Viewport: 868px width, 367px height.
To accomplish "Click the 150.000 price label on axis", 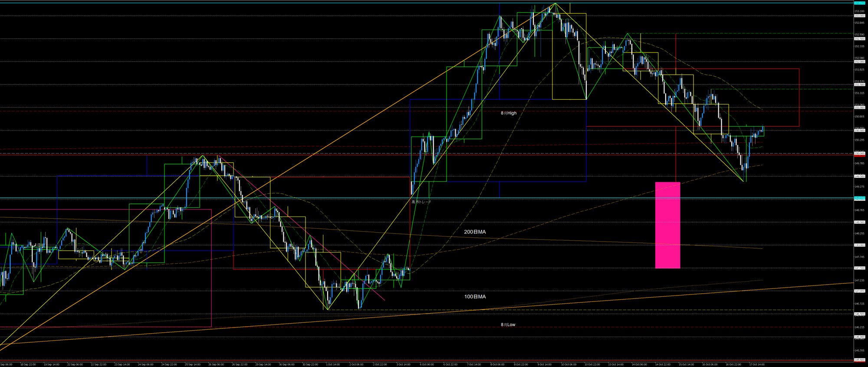I will 859,154.
